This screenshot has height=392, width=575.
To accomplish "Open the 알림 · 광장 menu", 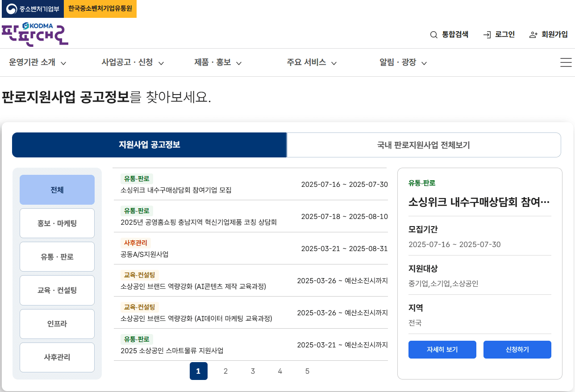I will [x=403, y=62].
